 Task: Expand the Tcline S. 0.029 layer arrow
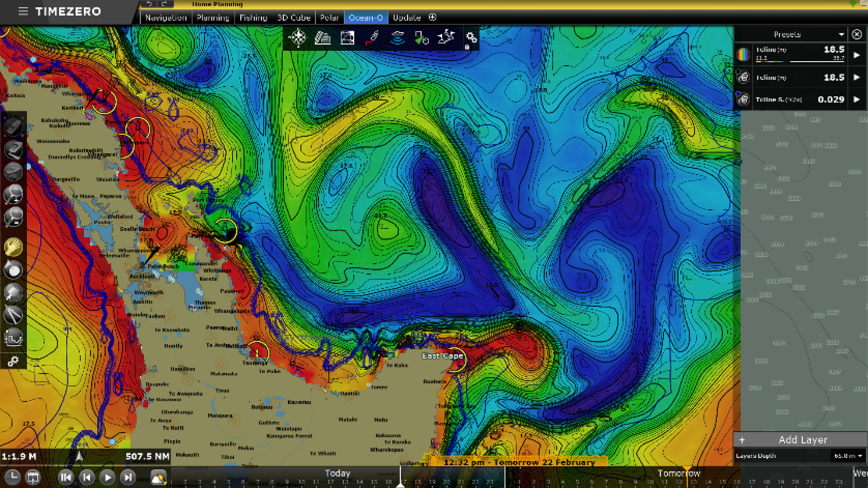pos(857,99)
